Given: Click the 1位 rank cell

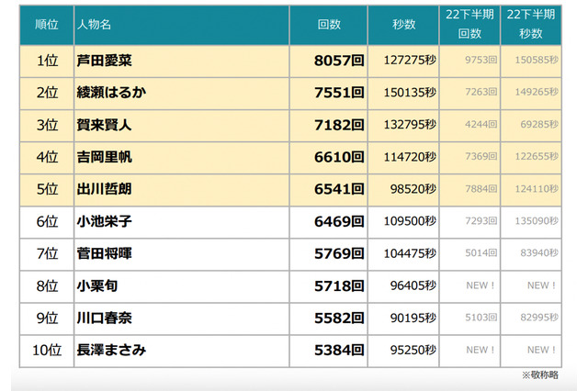Looking at the screenshot, I should [47, 61].
